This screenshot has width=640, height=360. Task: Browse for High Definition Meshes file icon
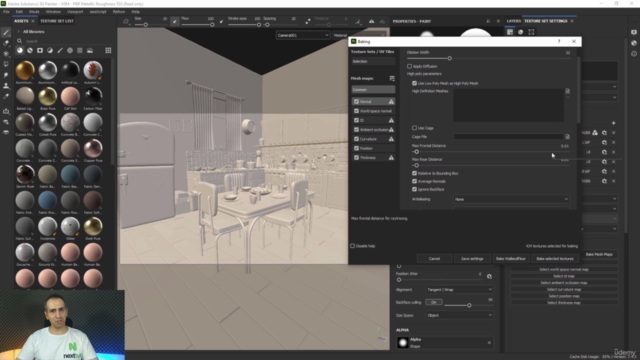point(567,91)
